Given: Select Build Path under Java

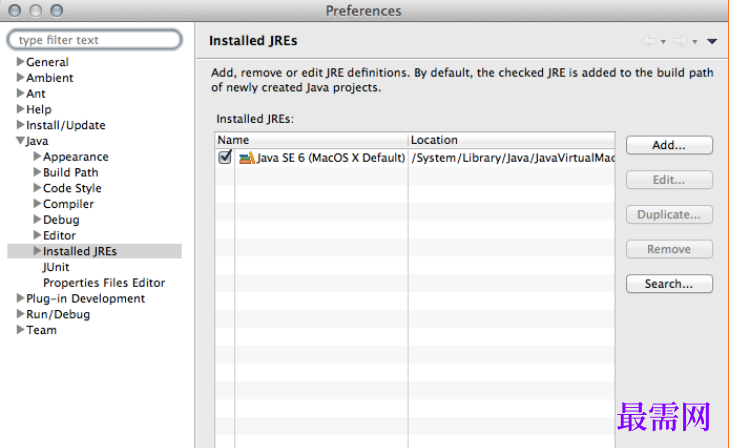Looking at the screenshot, I should [x=71, y=172].
